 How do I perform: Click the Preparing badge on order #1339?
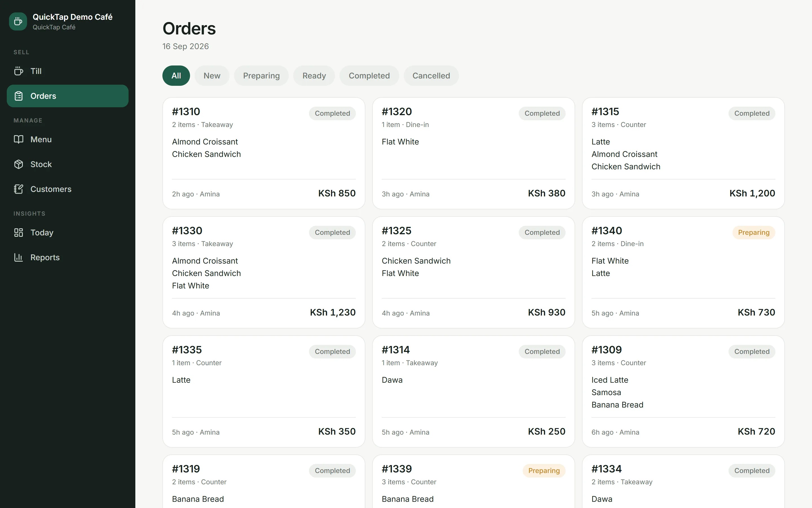click(x=544, y=471)
